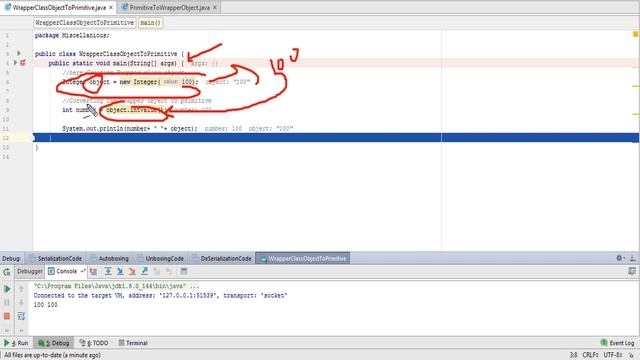Click the System.out.println code line
This screenshot has width=640, height=360.
(x=130, y=129)
